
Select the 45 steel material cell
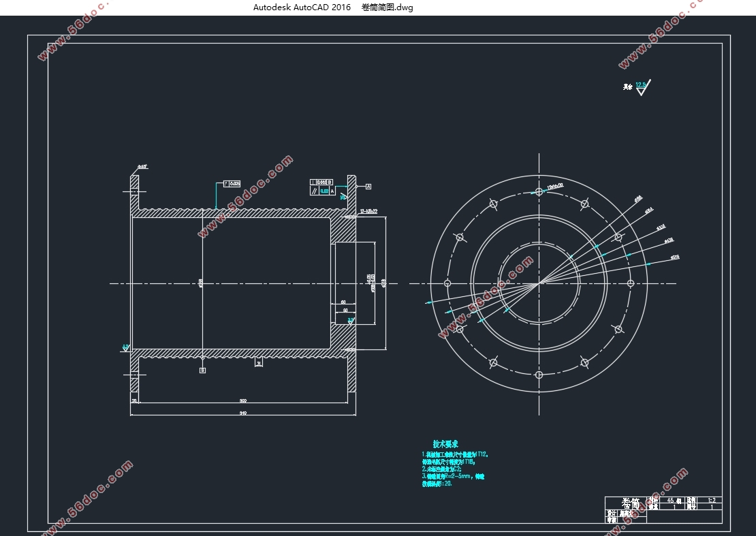(674, 501)
